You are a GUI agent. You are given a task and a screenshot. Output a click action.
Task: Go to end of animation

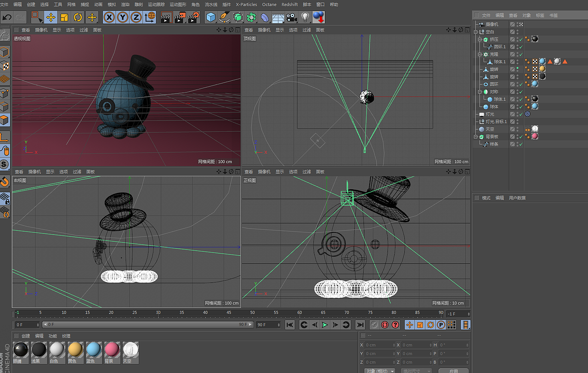(x=361, y=325)
